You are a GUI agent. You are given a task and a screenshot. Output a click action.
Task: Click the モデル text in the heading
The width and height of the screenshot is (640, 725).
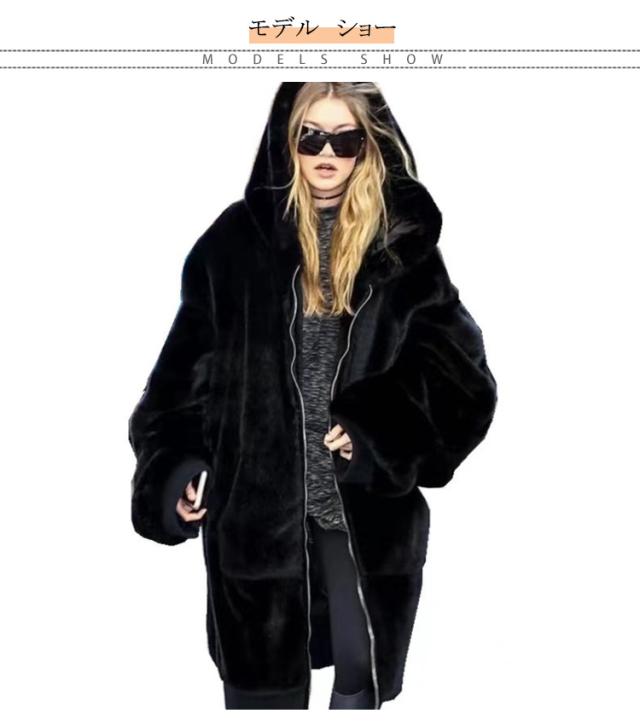point(277,27)
